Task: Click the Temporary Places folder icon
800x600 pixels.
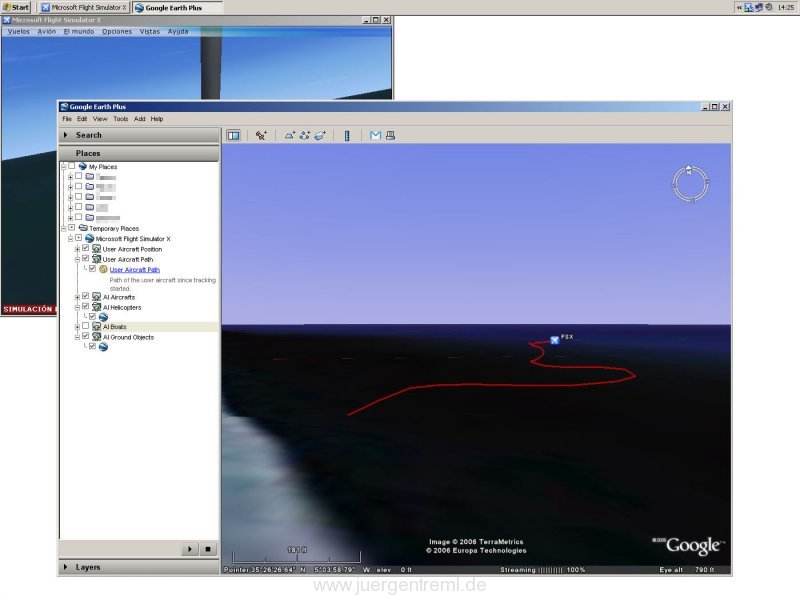Action: [83, 228]
